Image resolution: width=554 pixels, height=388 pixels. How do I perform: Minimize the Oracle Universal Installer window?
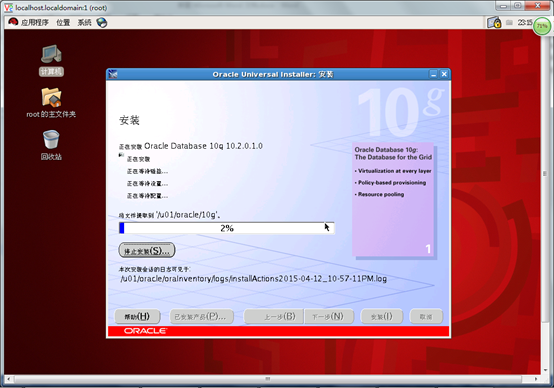pos(433,74)
